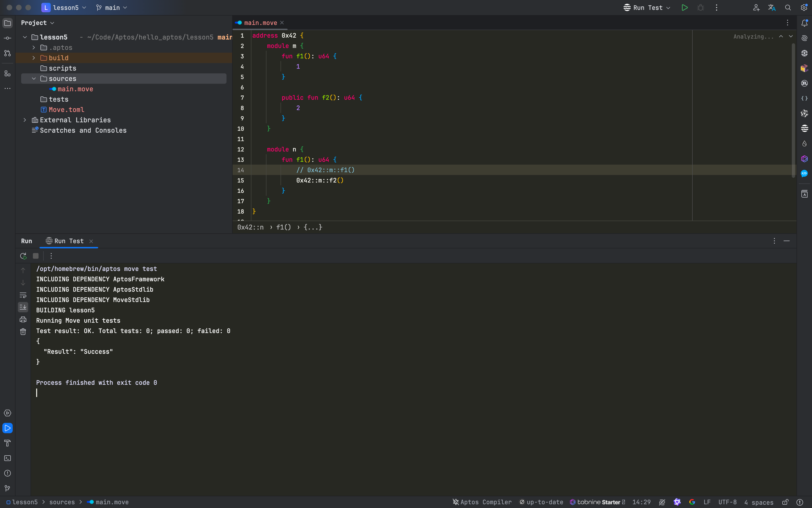Stop the running process
Viewport: 812px width, 508px height.
[x=35, y=256]
